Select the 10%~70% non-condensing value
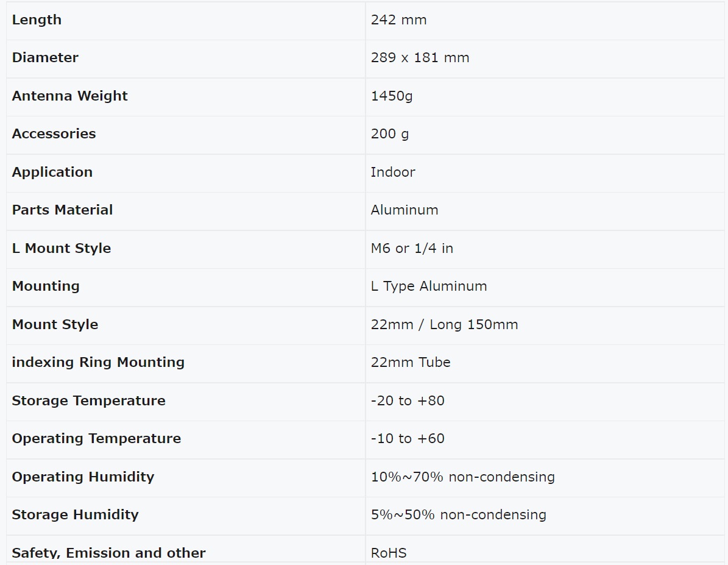The height and width of the screenshot is (565, 728). point(462,477)
